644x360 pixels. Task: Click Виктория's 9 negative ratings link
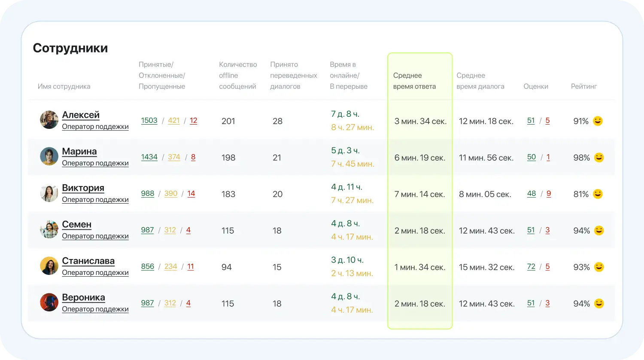[x=548, y=194]
